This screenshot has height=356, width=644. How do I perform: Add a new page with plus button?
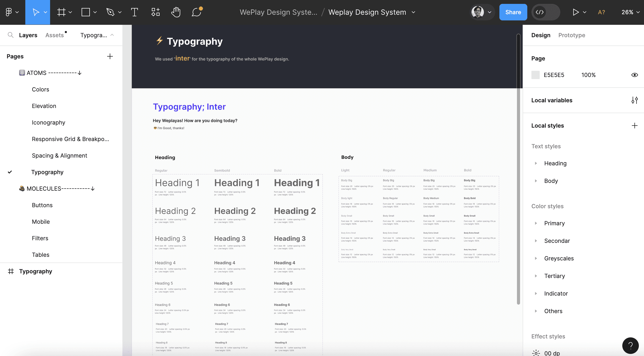pyautogui.click(x=110, y=56)
